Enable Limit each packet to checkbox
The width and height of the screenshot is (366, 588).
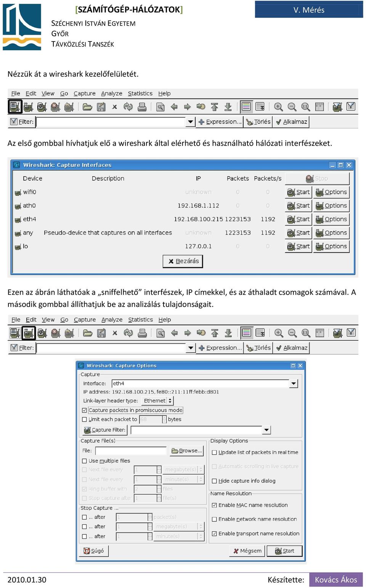tap(85, 419)
